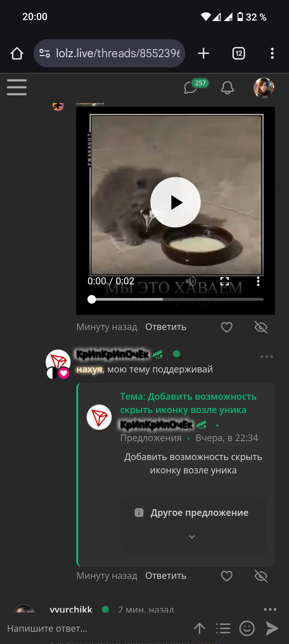This screenshot has height=644, width=289.
Task: Open the hamburger navigation menu
Action: [x=17, y=87]
